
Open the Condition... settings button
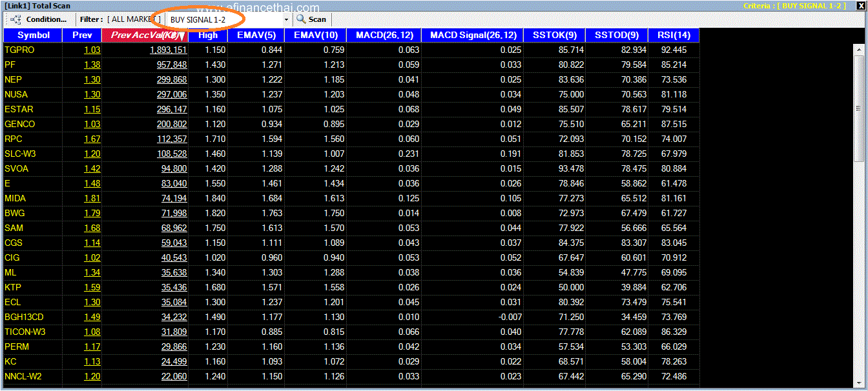tap(39, 19)
